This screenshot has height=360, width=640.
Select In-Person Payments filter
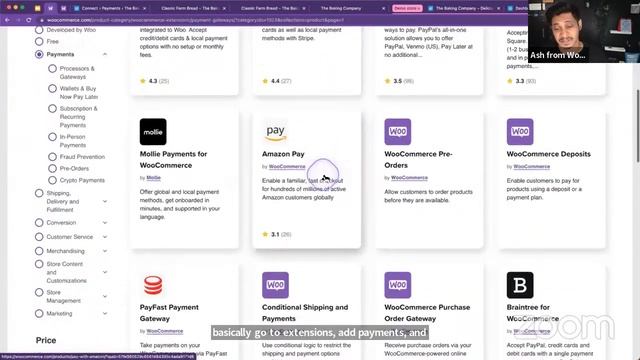pos(52,137)
